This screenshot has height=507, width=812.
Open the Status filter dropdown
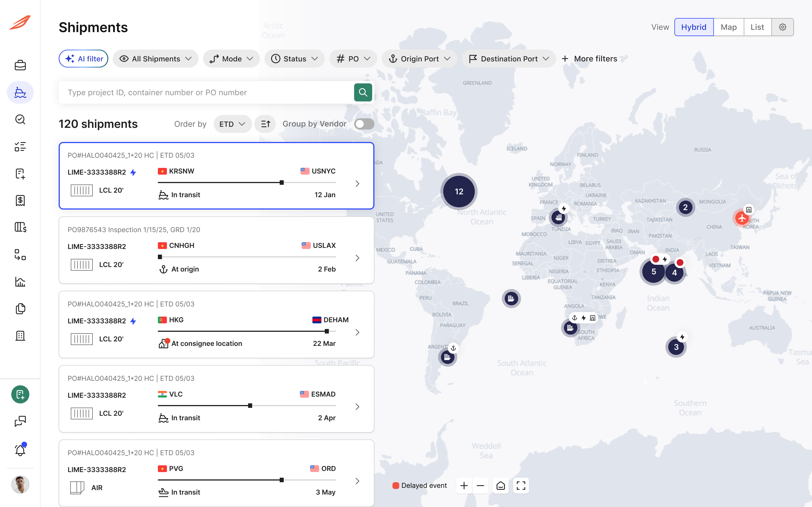pyautogui.click(x=294, y=58)
